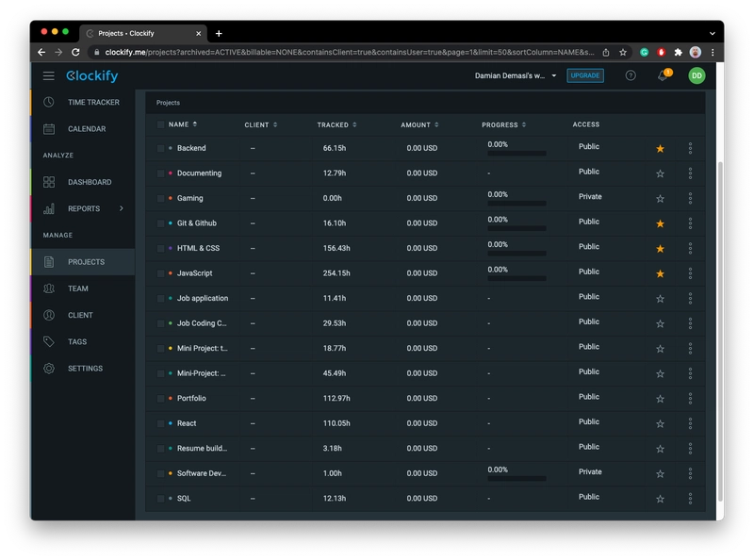
Task: Unfavorite the JavaScript project star
Action: [x=661, y=273]
